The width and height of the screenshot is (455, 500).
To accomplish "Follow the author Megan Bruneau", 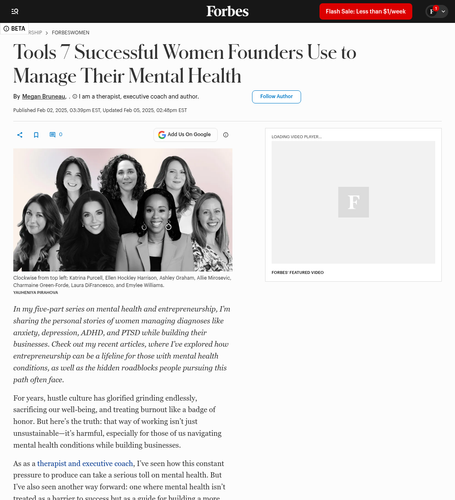I will [x=276, y=97].
